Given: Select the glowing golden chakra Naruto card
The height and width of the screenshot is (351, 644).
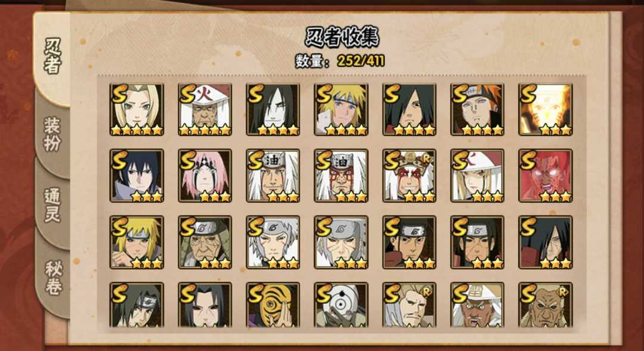Looking at the screenshot, I should point(546,110).
